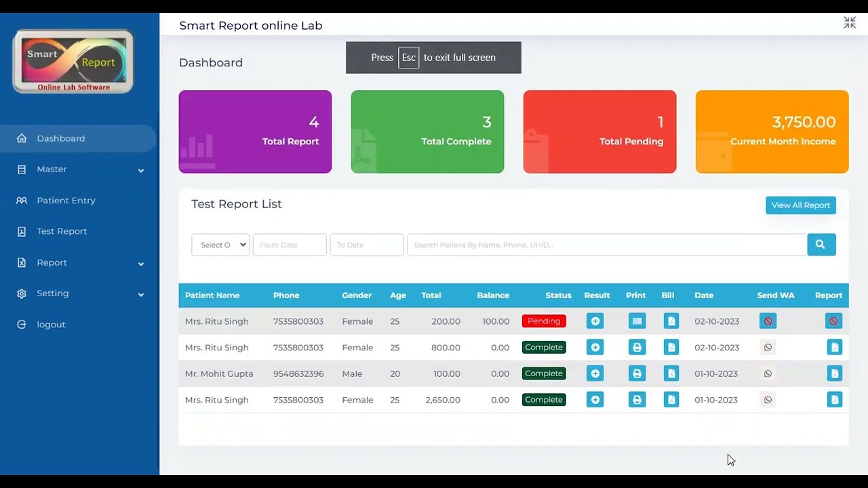Image resolution: width=868 pixels, height=488 pixels.
Task: Click the Smart Report logo
Action: coord(73,61)
